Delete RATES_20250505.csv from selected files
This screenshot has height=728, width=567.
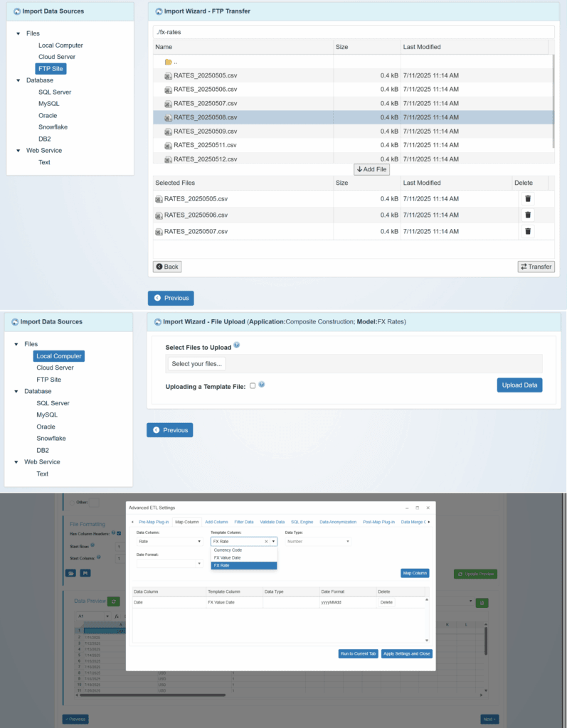528,199
